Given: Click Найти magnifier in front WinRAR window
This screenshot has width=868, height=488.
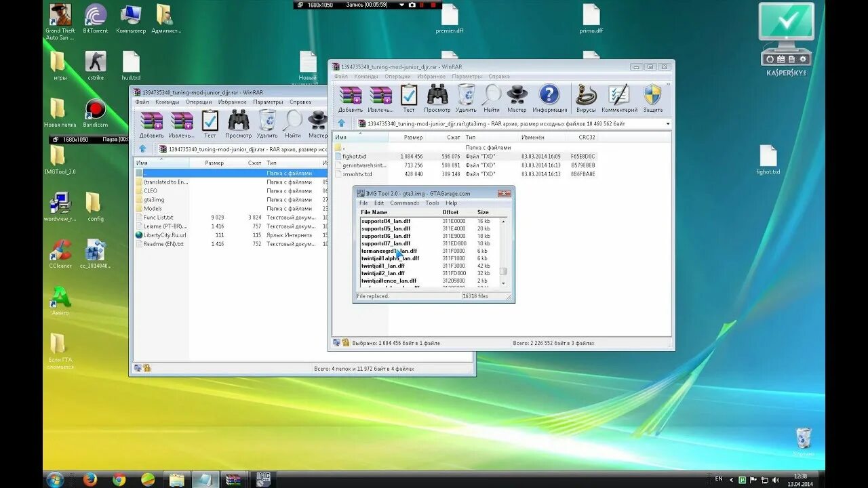Looking at the screenshot, I should coord(492,99).
